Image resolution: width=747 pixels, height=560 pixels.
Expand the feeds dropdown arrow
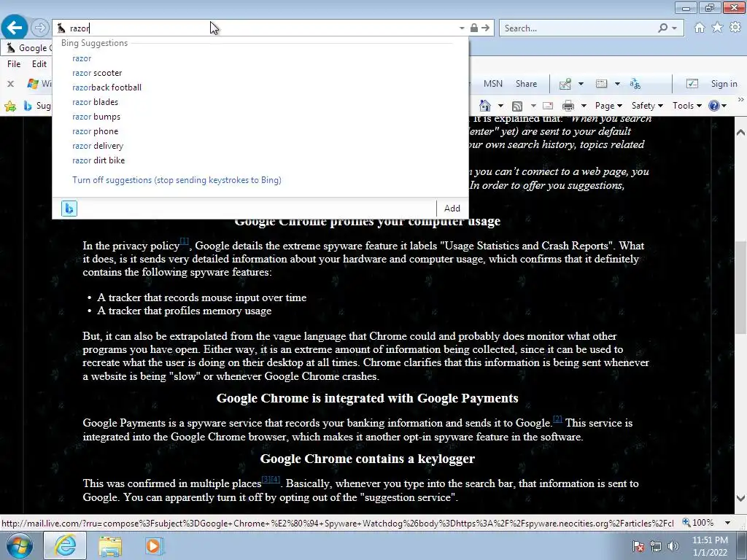coord(533,106)
